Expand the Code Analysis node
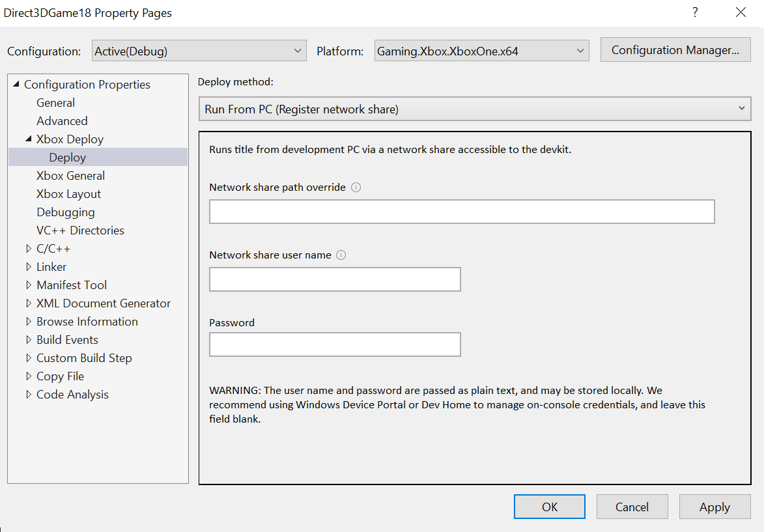Screen dimensions: 764x532 coord(29,395)
